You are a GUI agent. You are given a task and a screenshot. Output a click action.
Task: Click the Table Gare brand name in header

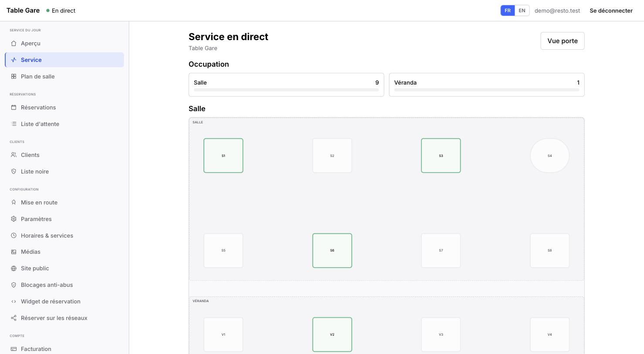[x=23, y=10]
